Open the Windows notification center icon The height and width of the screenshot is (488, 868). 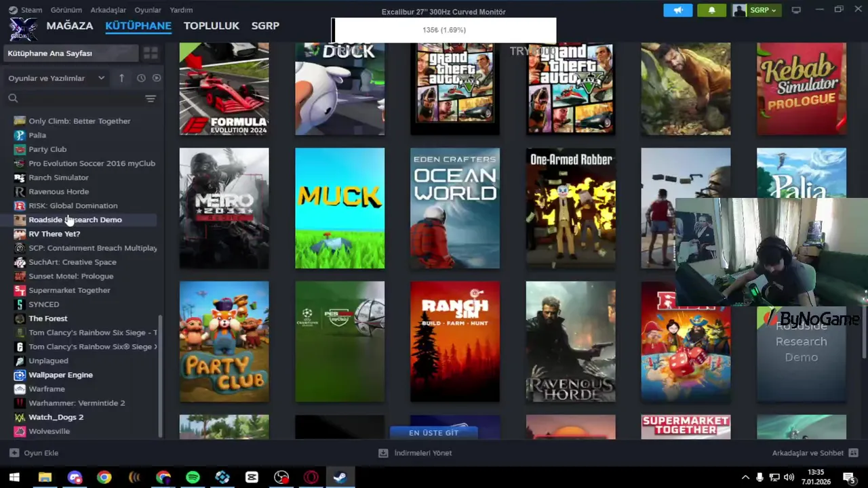848,477
